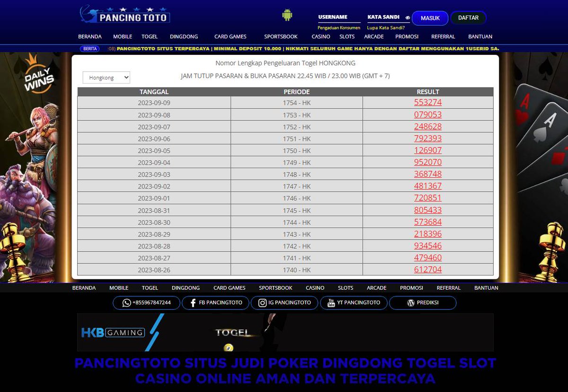Expand the Hongkong market dropdown
This screenshot has height=392, width=568.
106,77
